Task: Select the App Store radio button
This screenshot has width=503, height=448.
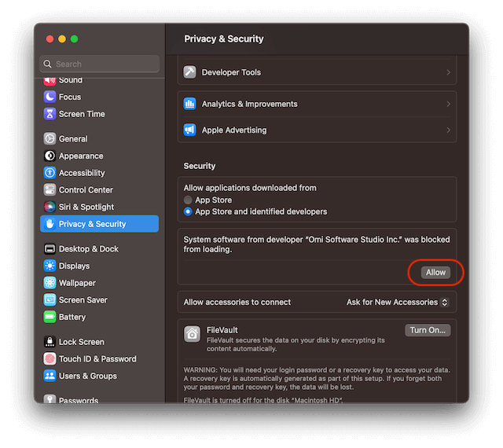Action: click(x=189, y=200)
